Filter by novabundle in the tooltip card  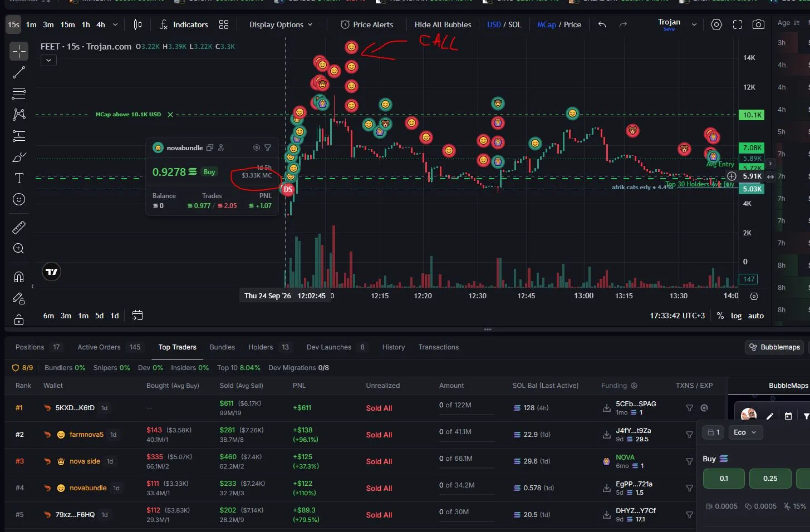[x=268, y=147]
